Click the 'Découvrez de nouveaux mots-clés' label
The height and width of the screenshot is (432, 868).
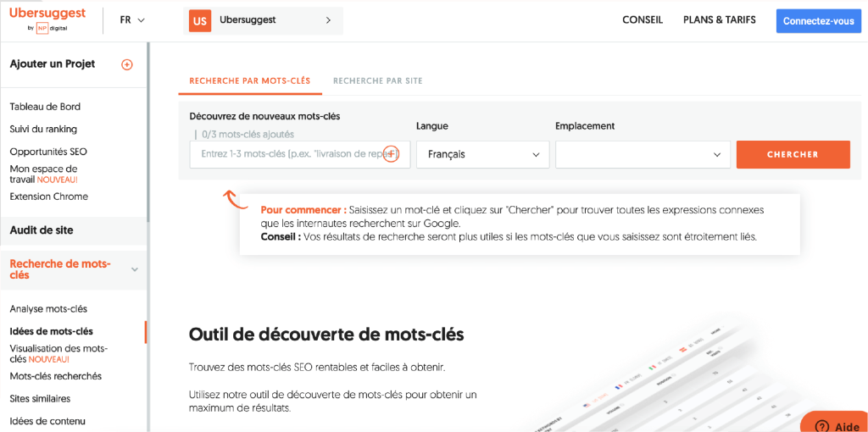tap(264, 116)
